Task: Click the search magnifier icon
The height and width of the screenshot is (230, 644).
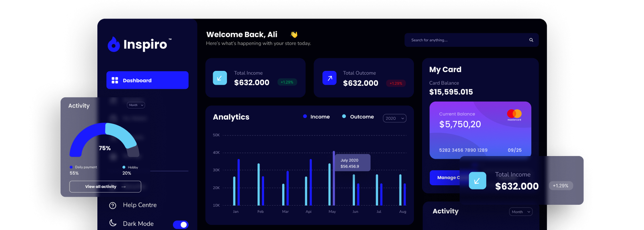Action: pyautogui.click(x=531, y=40)
